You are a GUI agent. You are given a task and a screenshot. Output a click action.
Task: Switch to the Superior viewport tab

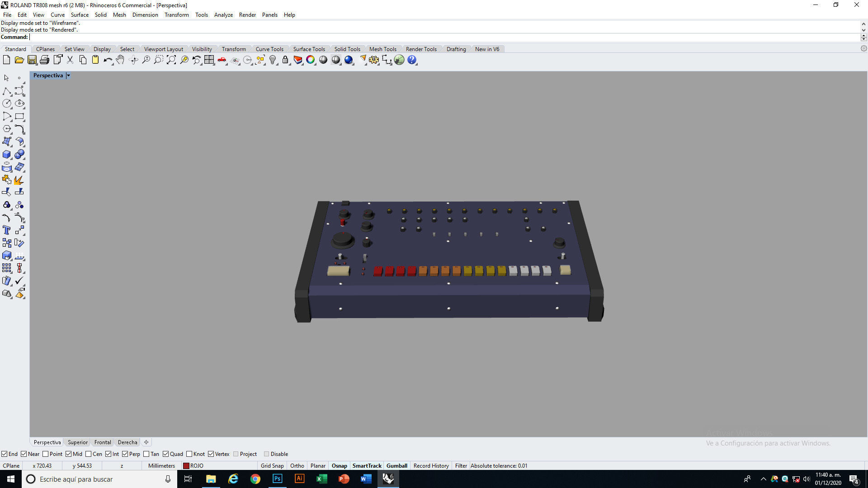point(78,442)
